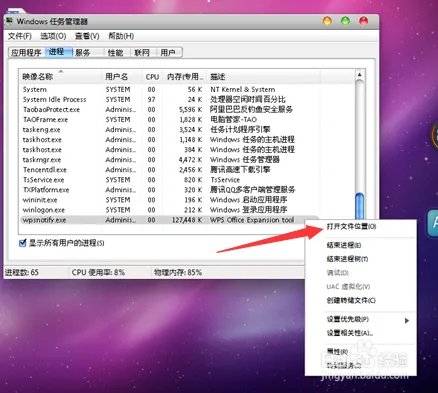The height and width of the screenshot is (393, 438).
Task: Switch to the 性能 tab
Action: pos(116,53)
